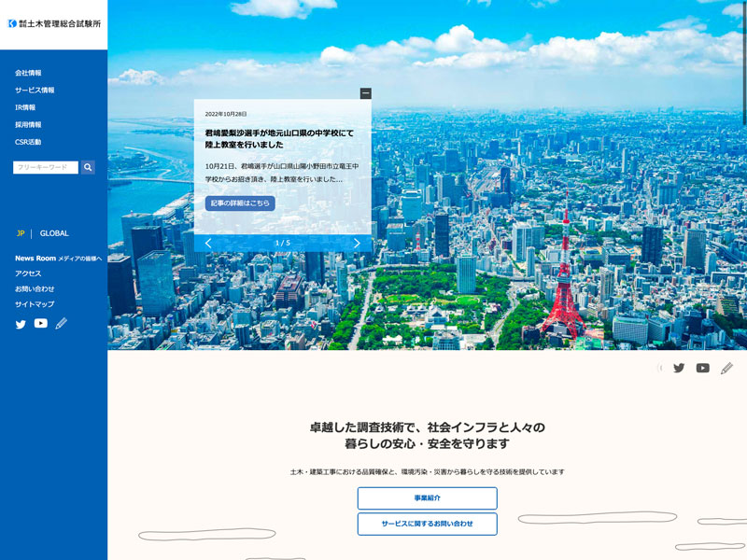Click the company logo at top left
This screenshot has height=560, width=747.
click(54, 23)
